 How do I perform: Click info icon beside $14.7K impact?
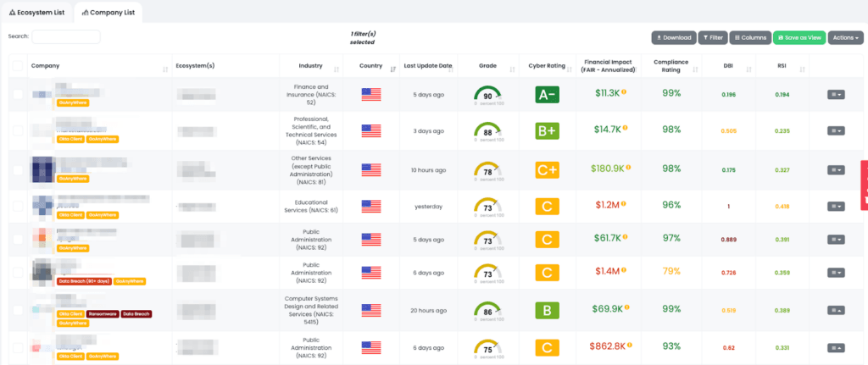pyautogui.click(x=625, y=128)
